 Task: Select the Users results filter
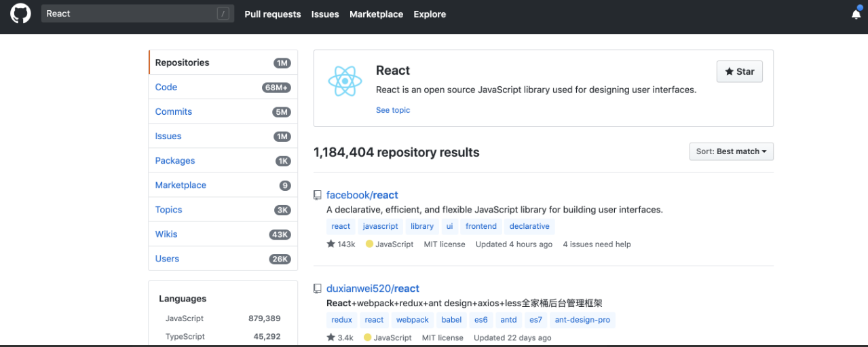(223, 258)
